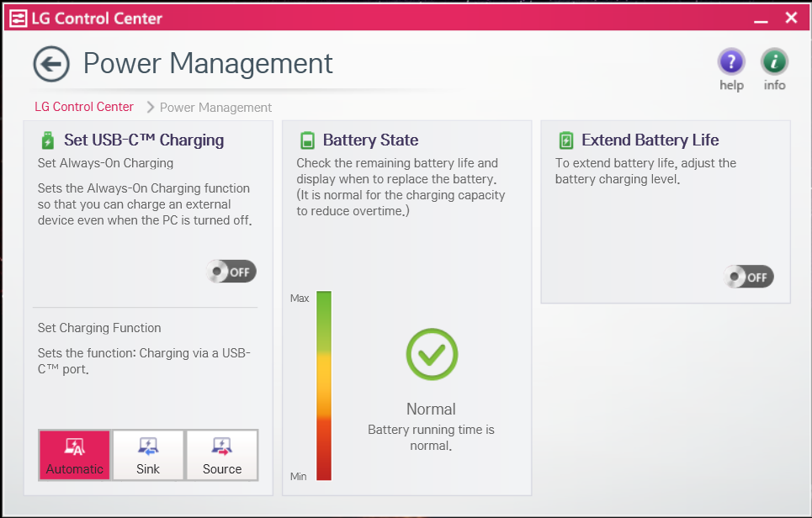Viewport: 812px width, 518px height.
Task: Click the Extend Battery Life icon
Action: click(566, 140)
